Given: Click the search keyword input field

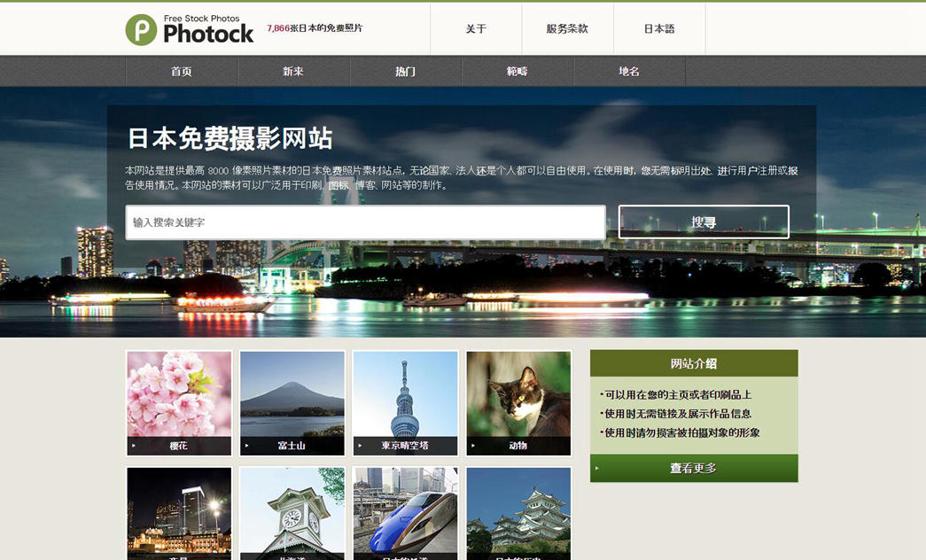Looking at the screenshot, I should (366, 222).
